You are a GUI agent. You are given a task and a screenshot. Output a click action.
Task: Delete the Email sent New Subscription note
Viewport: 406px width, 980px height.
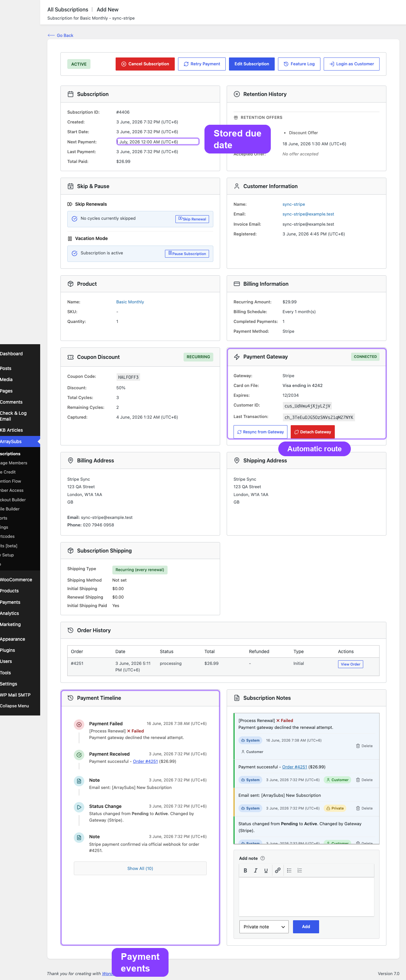(364, 809)
